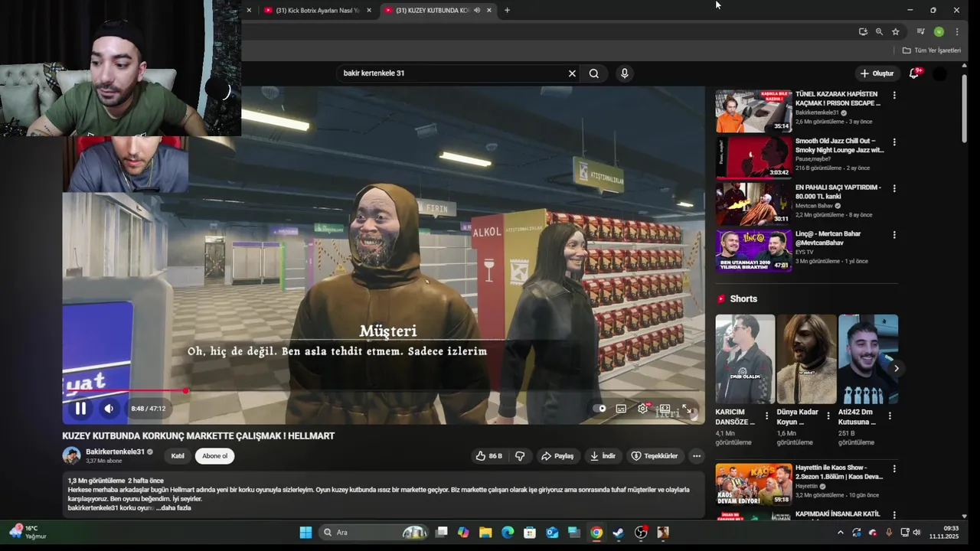Open the TÜNEL KAZARAK HAPİSTEN KAÇMAK video thumbnail

753,112
